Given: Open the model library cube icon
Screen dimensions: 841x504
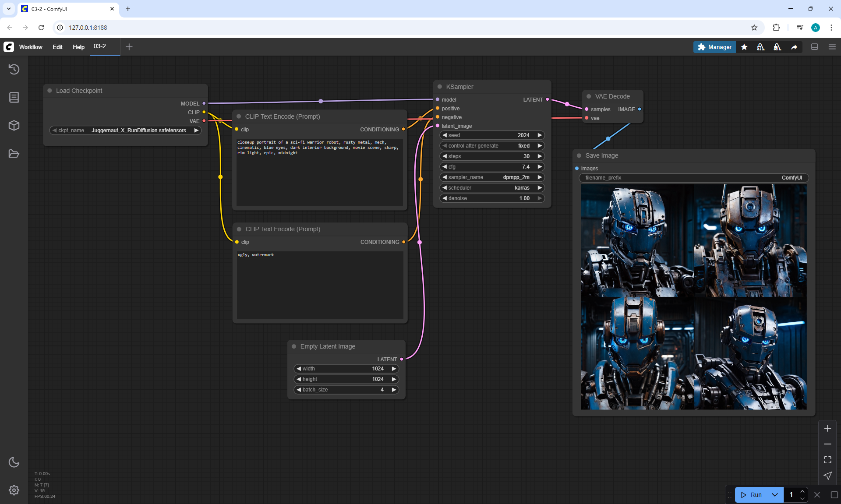Looking at the screenshot, I should coord(14,125).
